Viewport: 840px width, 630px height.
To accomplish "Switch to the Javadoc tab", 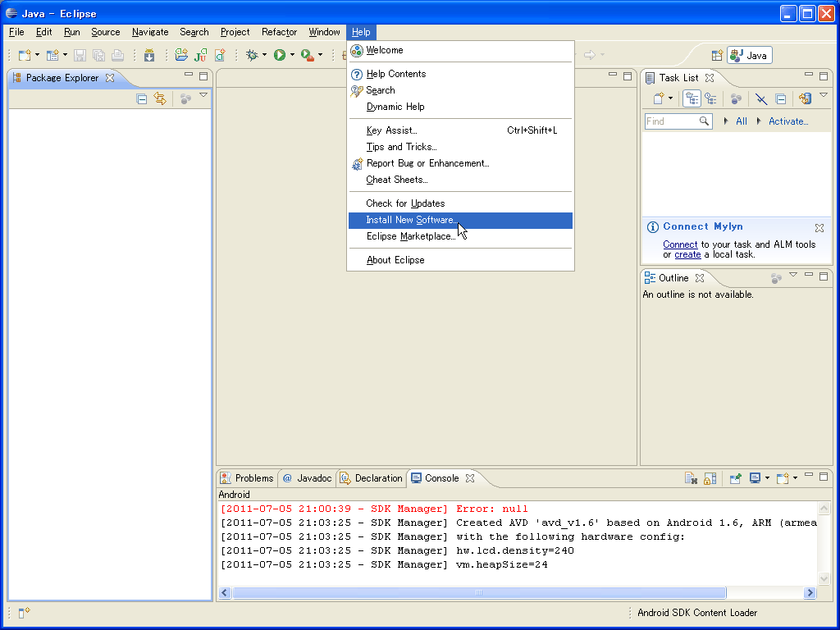I will pos(307,478).
